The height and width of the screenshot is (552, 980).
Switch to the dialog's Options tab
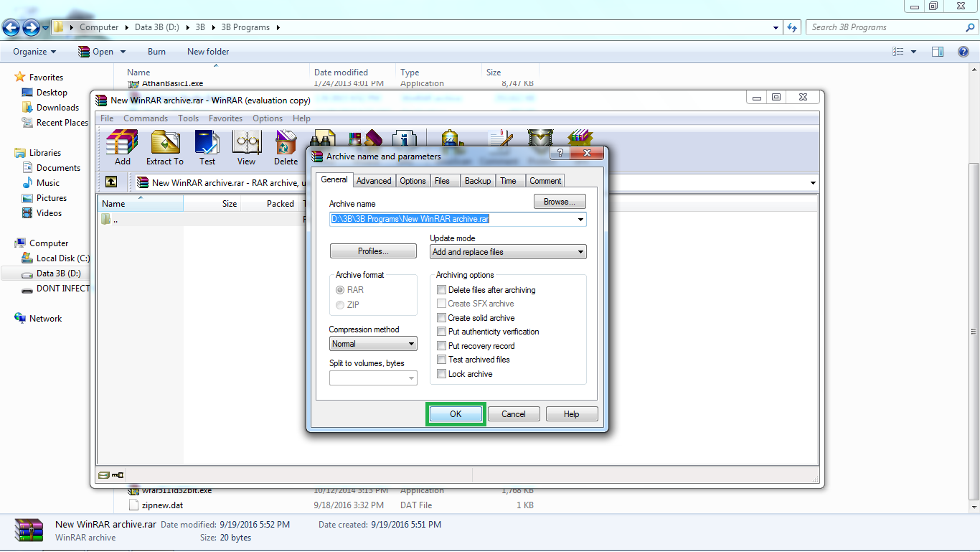pos(413,181)
